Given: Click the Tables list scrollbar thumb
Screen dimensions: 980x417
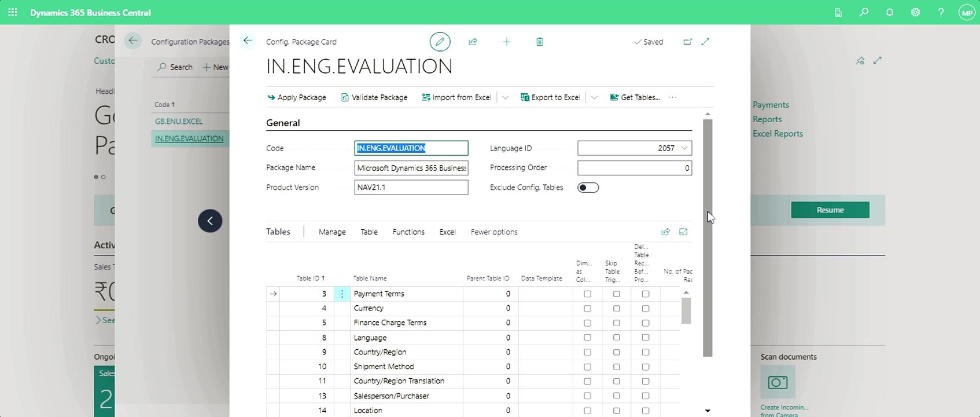Looking at the screenshot, I should point(686,310).
